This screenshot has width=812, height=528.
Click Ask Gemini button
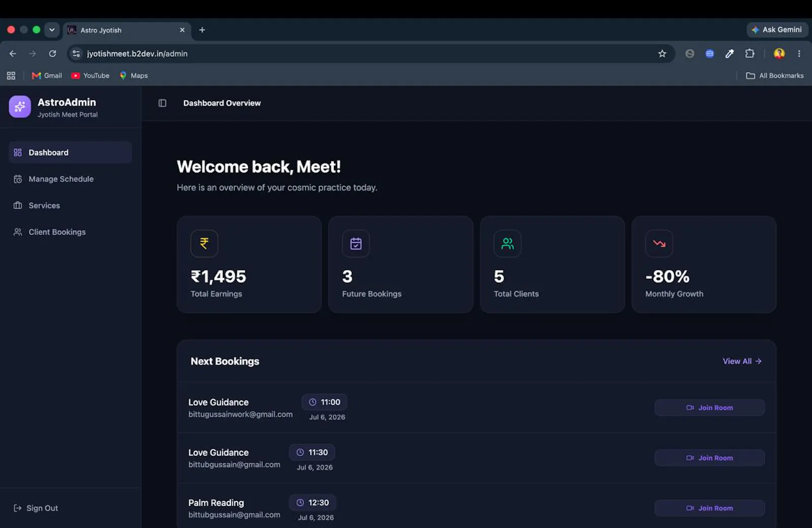(777, 29)
